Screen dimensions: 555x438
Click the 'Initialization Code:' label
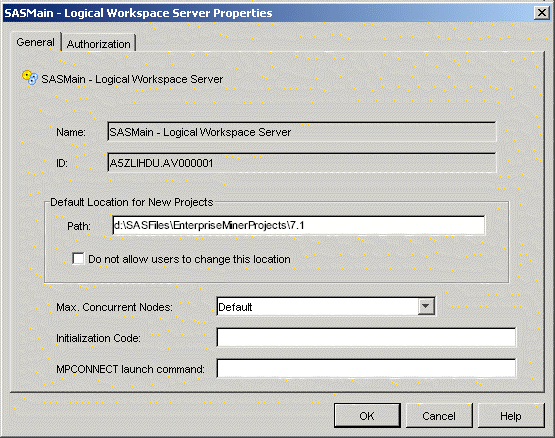(x=98, y=338)
